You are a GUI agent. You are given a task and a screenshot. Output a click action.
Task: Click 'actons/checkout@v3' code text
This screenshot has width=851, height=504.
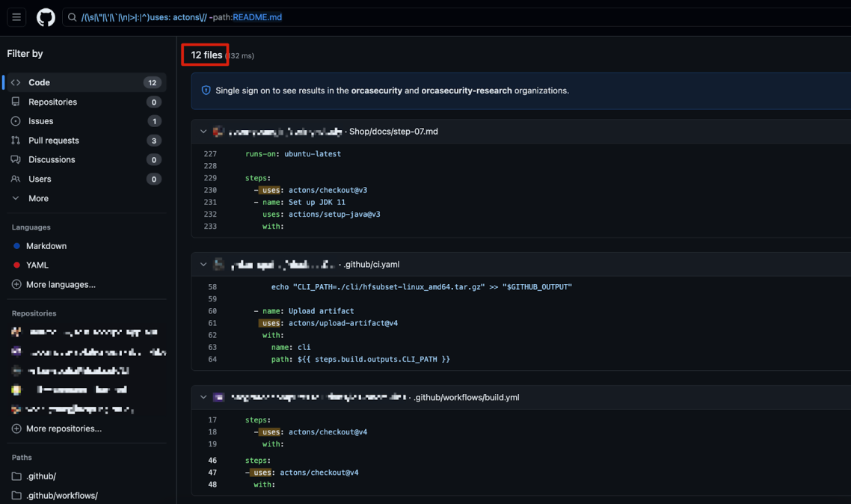click(x=328, y=191)
